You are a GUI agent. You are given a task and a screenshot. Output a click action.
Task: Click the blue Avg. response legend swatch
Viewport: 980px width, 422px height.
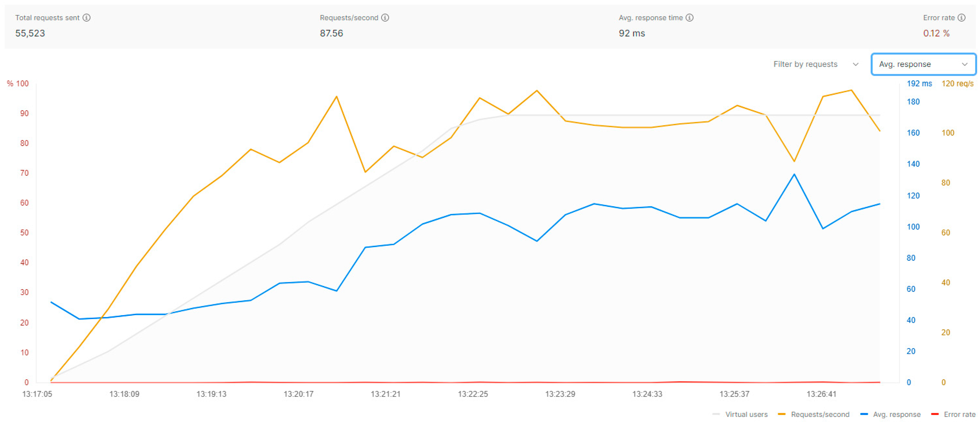click(864, 414)
